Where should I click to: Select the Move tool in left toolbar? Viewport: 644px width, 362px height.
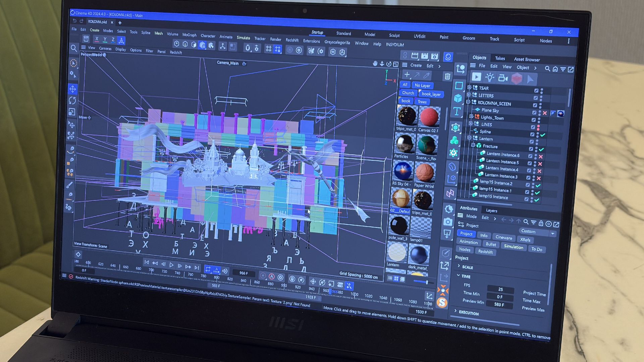pyautogui.click(x=73, y=89)
